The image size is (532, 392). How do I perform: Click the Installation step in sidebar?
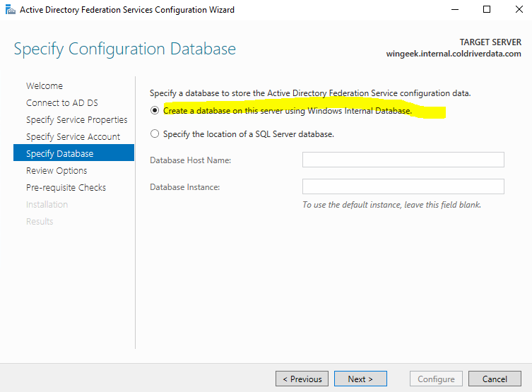47,204
